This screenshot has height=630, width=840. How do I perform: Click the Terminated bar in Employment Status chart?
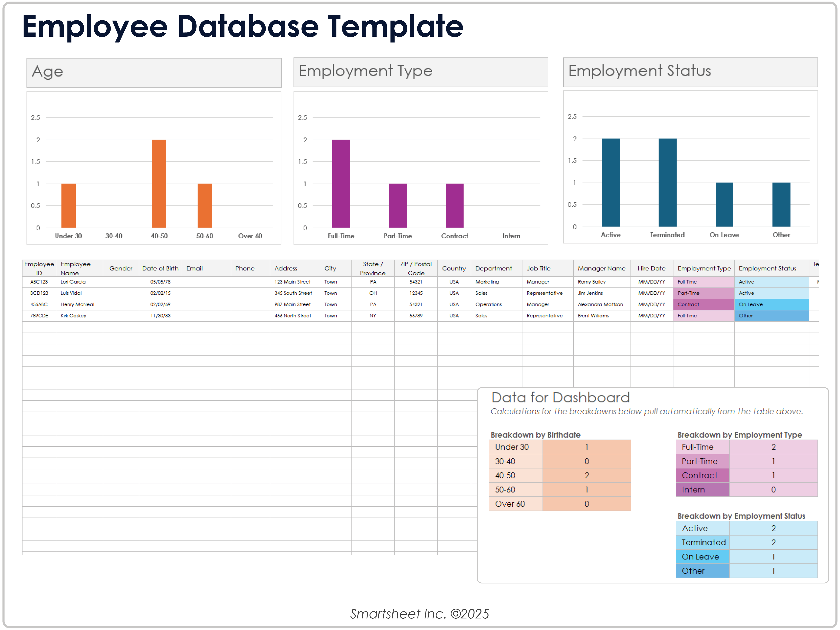click(668, 182)
